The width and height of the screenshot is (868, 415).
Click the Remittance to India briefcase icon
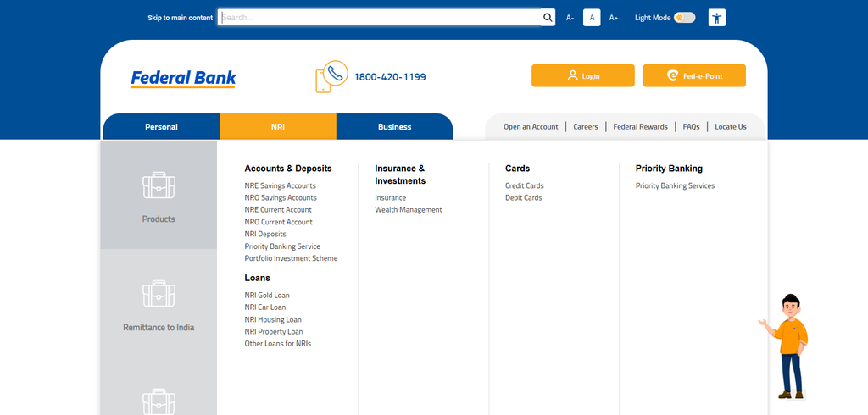click(159, 294)
